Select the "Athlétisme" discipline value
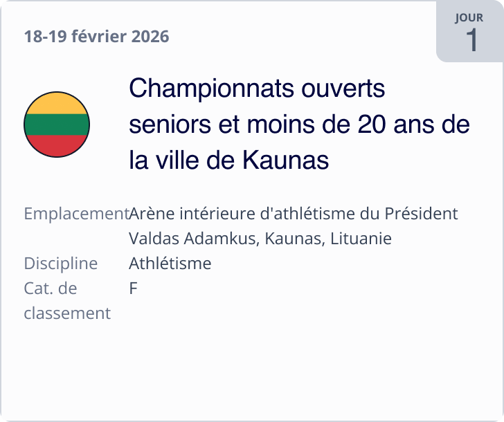Screen dimensions: 504x422 click(170, 264)
